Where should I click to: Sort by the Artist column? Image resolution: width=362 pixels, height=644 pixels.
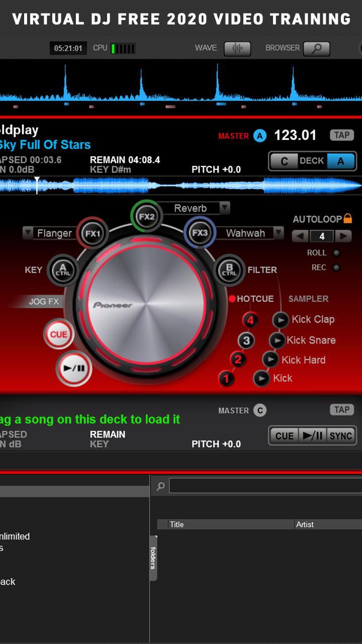[328, 524]
